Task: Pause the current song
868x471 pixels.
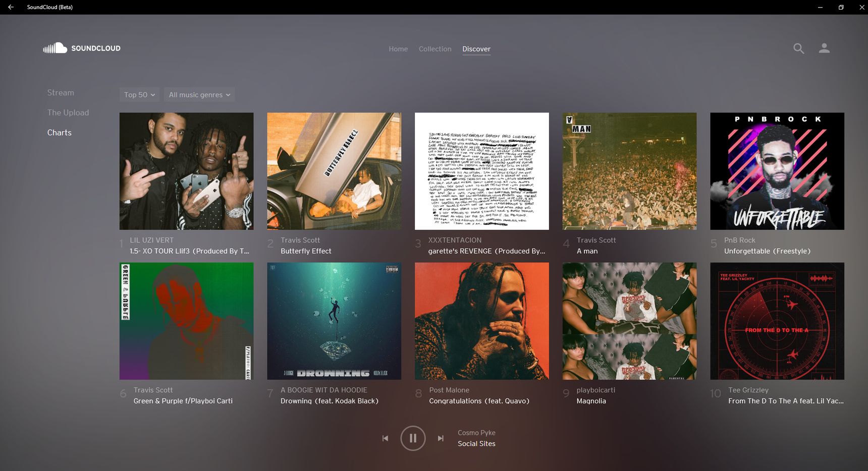Action: coord(413,438)
